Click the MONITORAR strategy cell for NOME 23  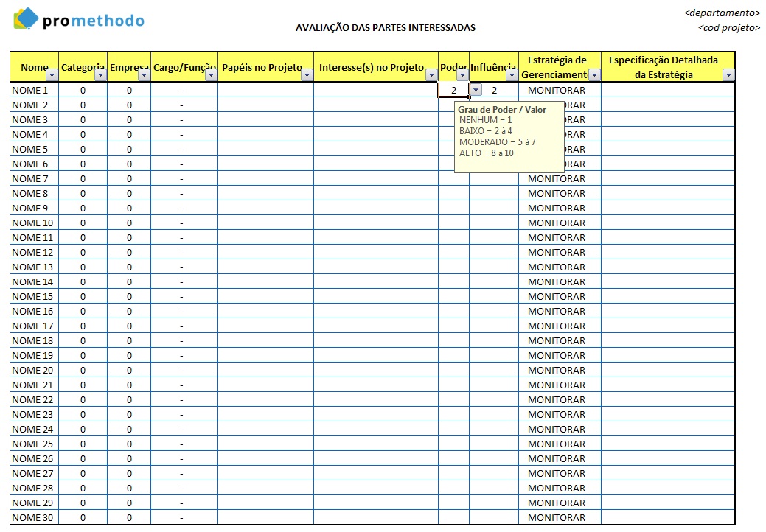tap(560, 414)
